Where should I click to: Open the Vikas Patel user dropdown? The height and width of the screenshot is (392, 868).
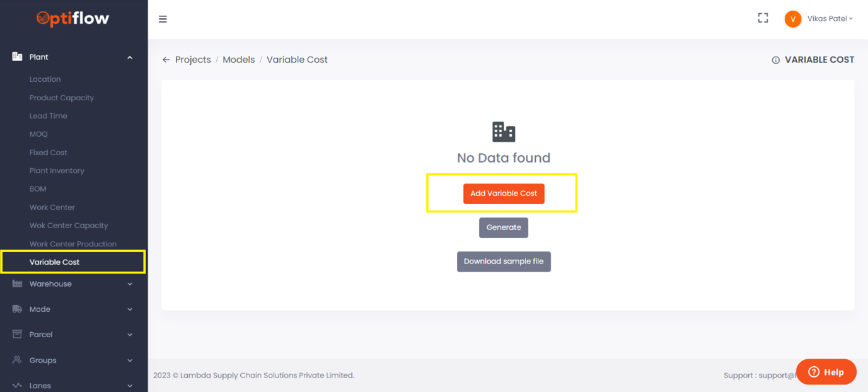point(830,19)
